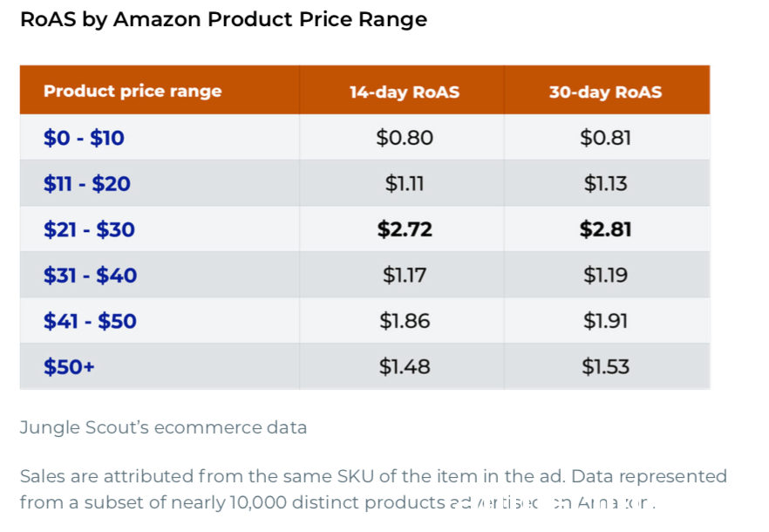
Task: Click the $0.80 14-day RoAS value
Action: [x=405, y=138]
